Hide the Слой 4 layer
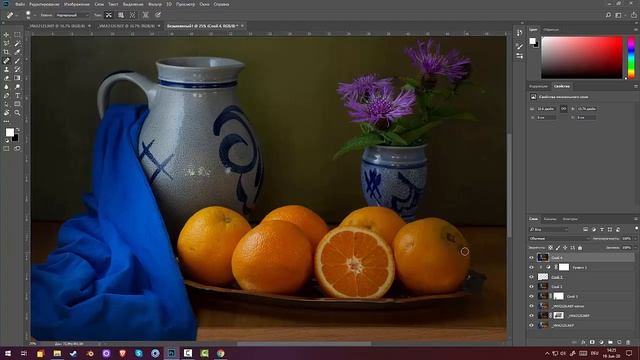The image size is (640, 360). pyautogui.click(x=531, y=258)
